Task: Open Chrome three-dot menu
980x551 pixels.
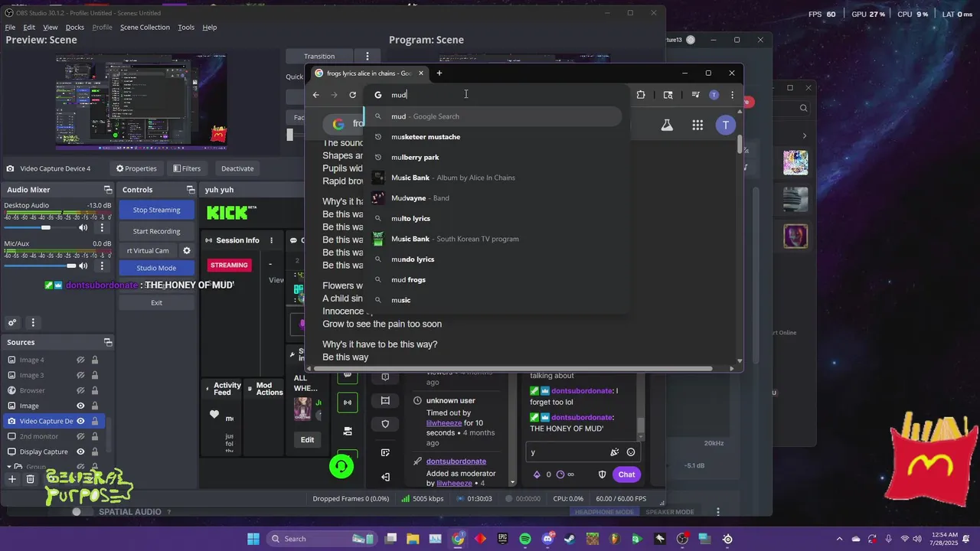Action: click(732, 95)
